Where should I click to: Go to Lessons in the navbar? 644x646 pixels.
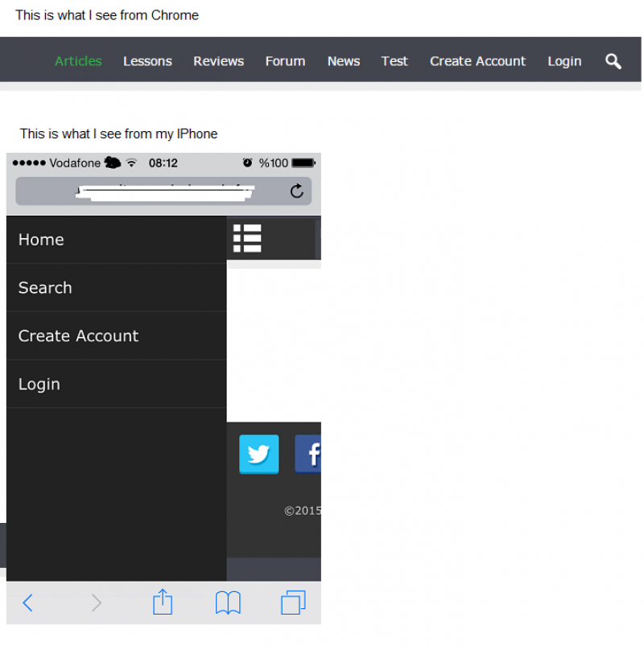147,61
